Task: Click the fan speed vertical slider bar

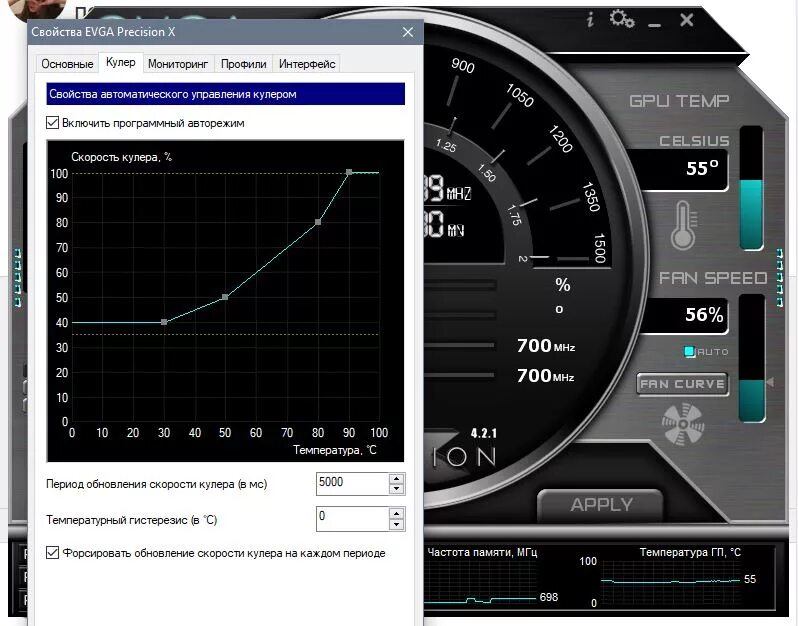Action: coord(752,358)
